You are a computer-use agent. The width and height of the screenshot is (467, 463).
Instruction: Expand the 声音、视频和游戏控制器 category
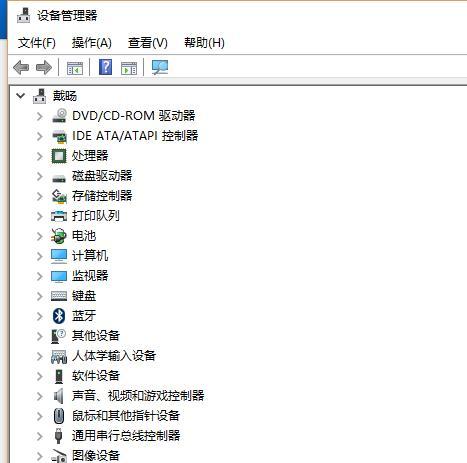pos(39,396)
